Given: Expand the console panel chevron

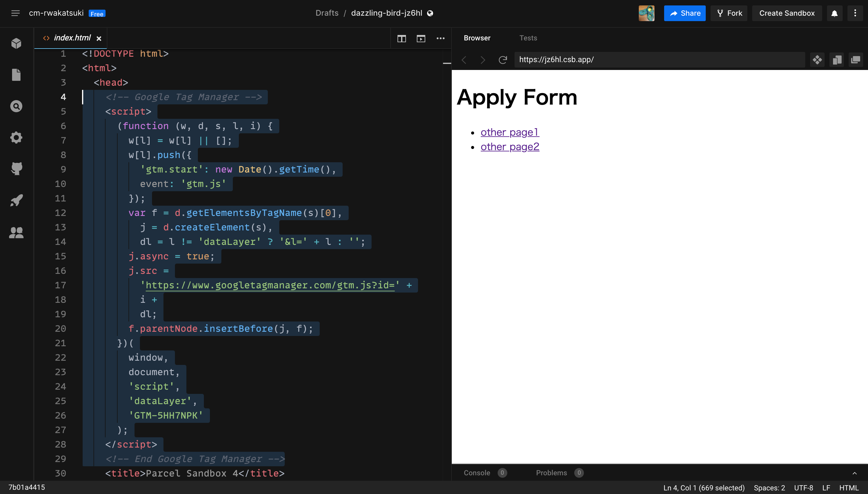Looking at the screenshot, I should pos(854,473).
